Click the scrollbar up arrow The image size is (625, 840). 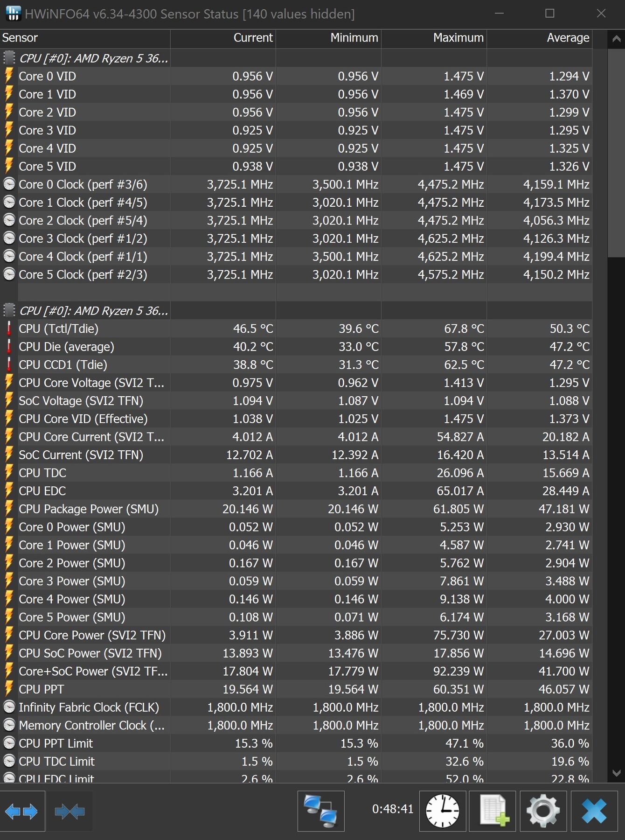point(616,39)
